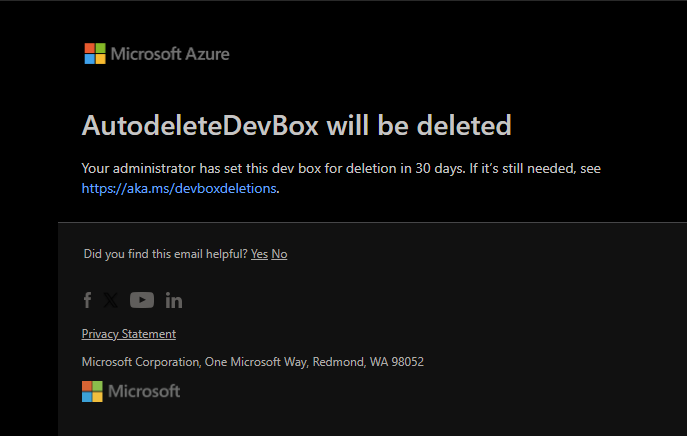Click Yes for email helpful feedback
The image size is (687, 436).
[259, 254]
